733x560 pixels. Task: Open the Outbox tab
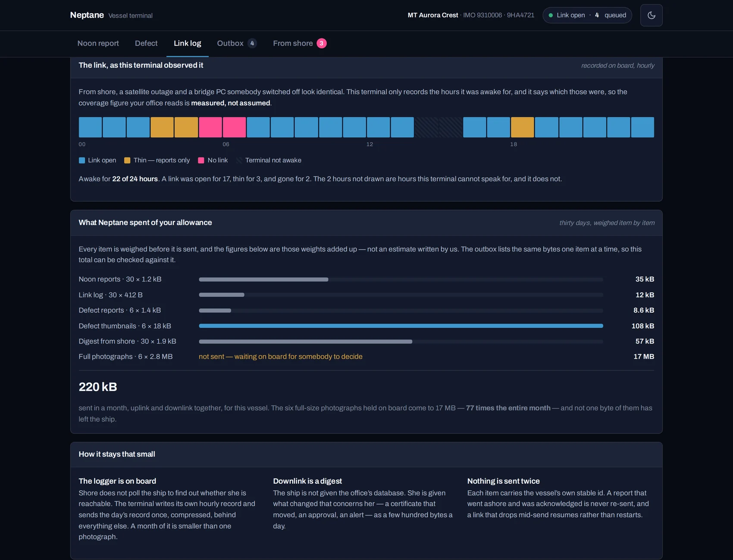[237, 43]
